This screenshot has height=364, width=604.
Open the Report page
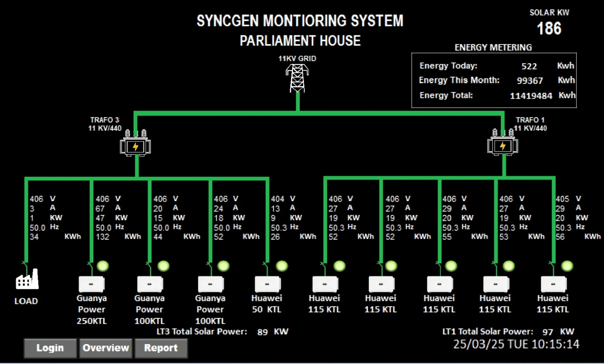161,348
